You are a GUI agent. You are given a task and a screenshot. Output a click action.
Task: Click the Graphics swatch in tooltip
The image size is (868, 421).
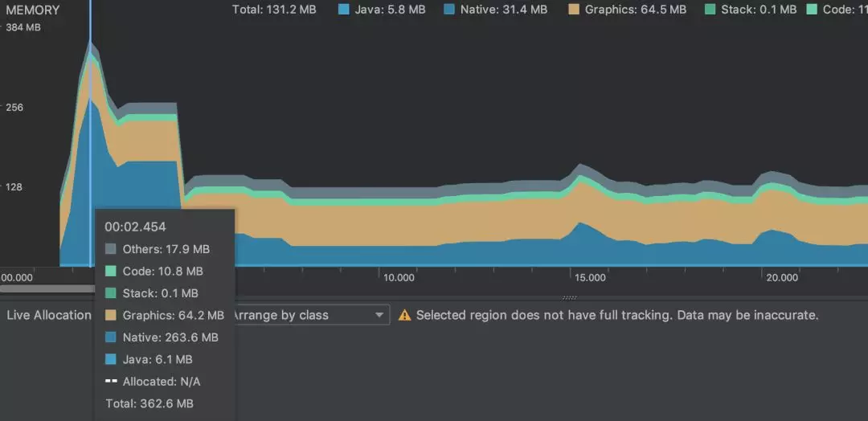111,315
